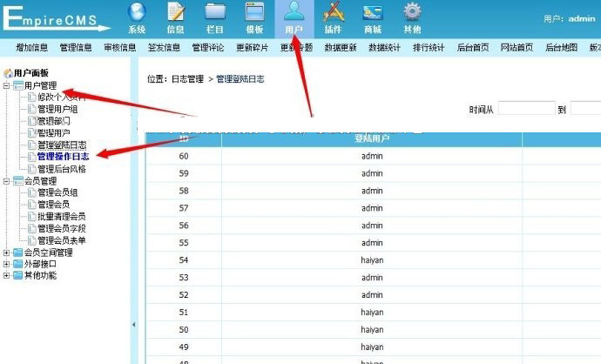This screenshot has height=364, width=601.
Task: Select the 模板 template icon
Action: [x=254, y=12]
